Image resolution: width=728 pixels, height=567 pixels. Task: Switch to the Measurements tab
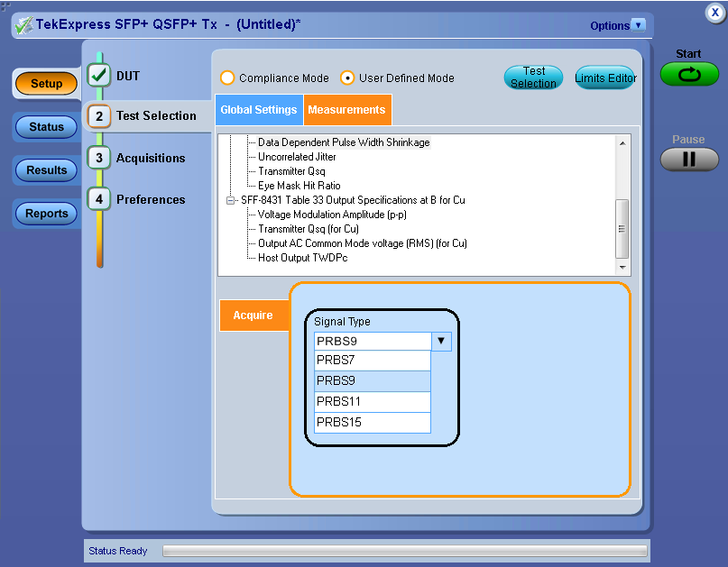click(347, 109)
